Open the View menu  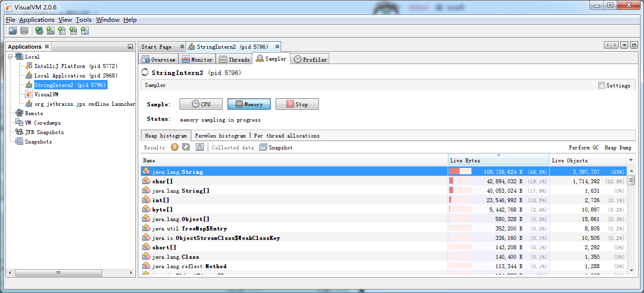point(65,20)
